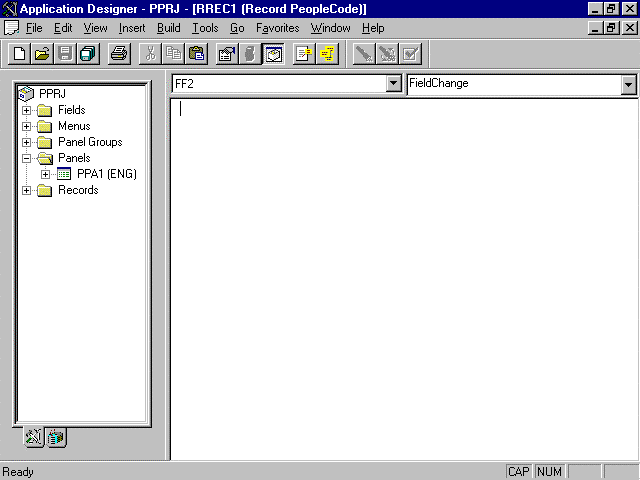Click the Records folder icon

click(x=44, y=190)
